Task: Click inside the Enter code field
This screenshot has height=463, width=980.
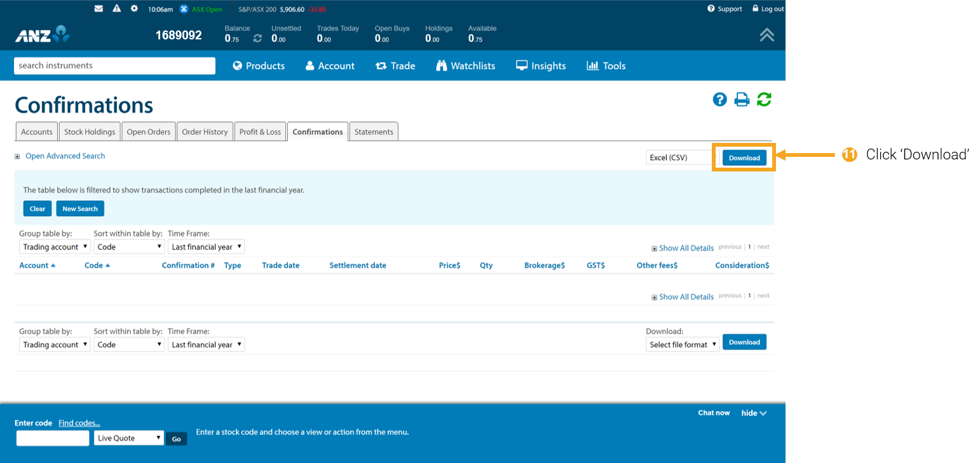Action: click(x=52, y=438)
